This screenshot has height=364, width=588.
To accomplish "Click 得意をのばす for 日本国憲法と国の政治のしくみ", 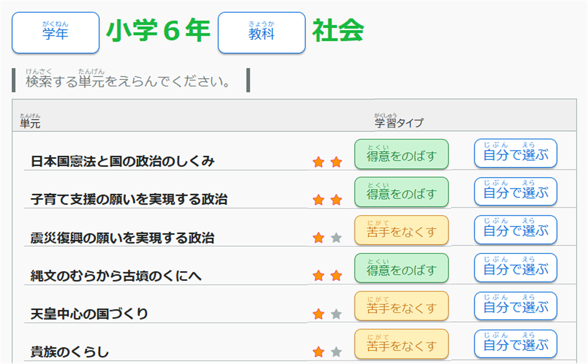I will click(x=402, y=155).
